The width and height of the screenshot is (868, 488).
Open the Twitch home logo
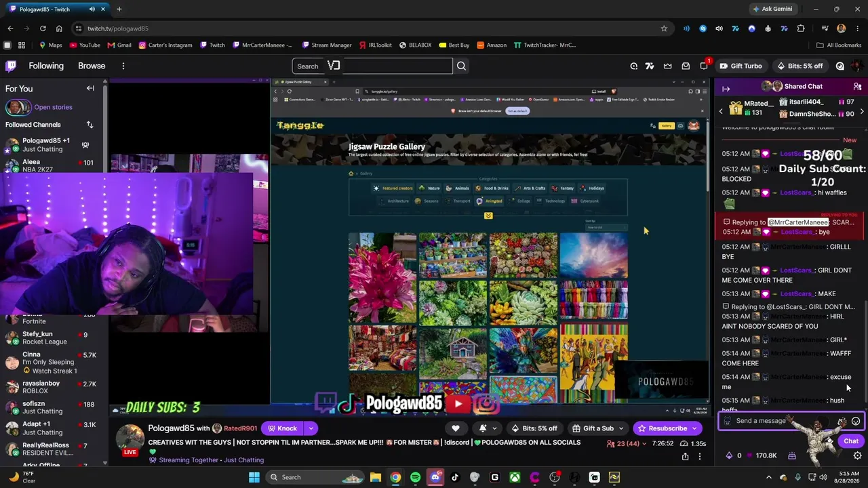pyautogui.click(x=11, y=66)
